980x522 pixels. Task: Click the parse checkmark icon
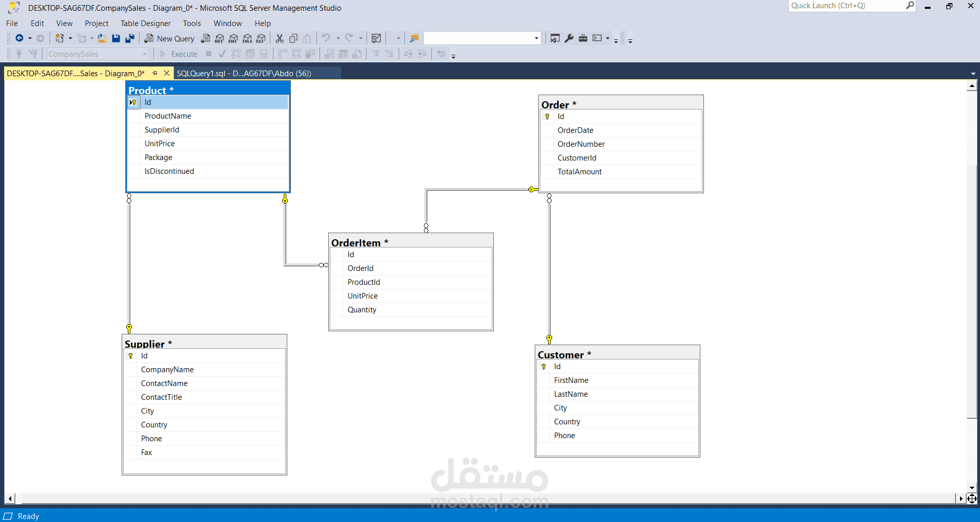click(x=222, y=54)
